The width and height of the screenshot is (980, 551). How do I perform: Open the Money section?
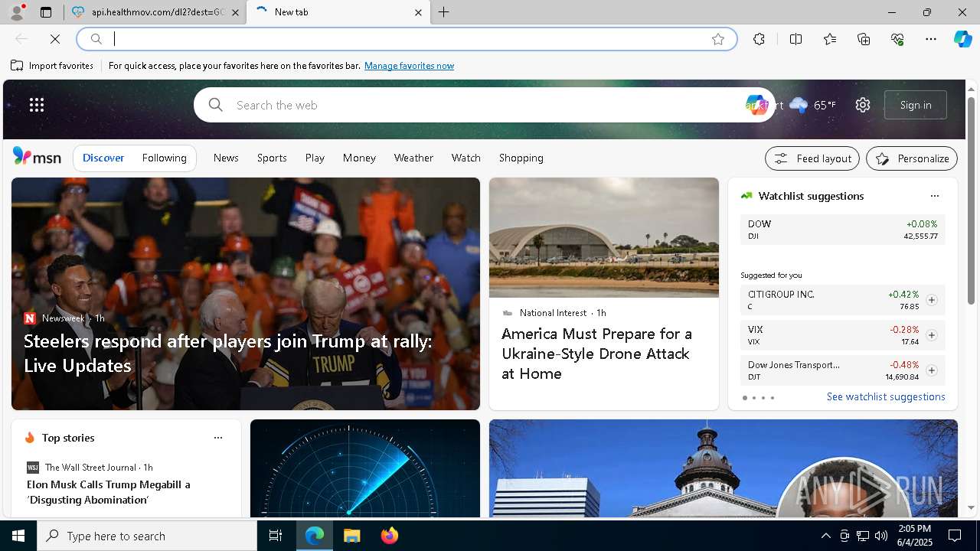click(x=359, y=158)
